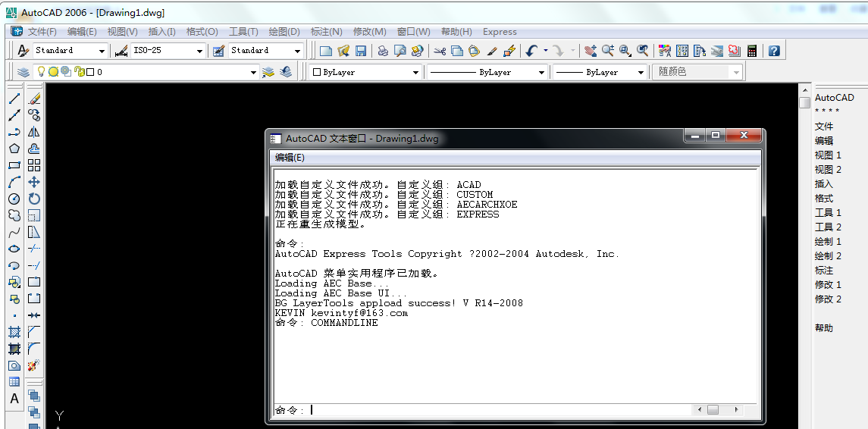Click the Cut scissors icon
The width and height of the screenshot is (868, 429).
(x=440, y=51)
